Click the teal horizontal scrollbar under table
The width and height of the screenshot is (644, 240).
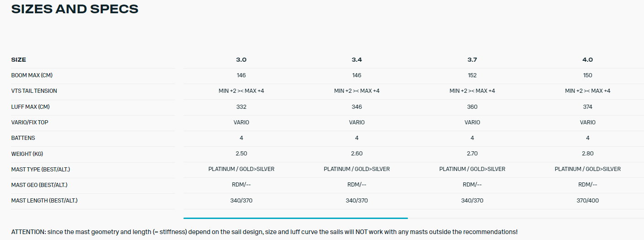tap(295, 218)
